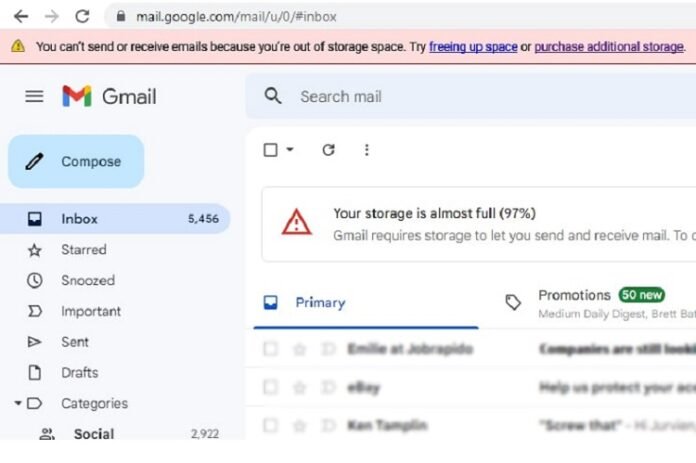Follow the freeing up space link
The width and height of the screenshot is (696, 463).
pos(473,47)
